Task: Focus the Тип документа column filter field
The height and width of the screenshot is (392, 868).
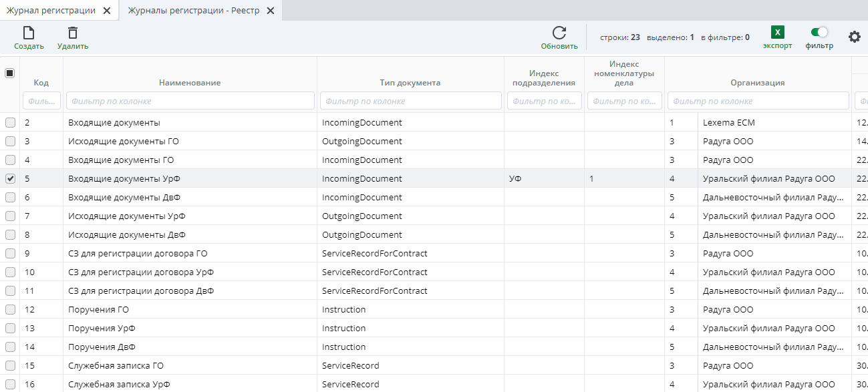Action: (410, 101)
